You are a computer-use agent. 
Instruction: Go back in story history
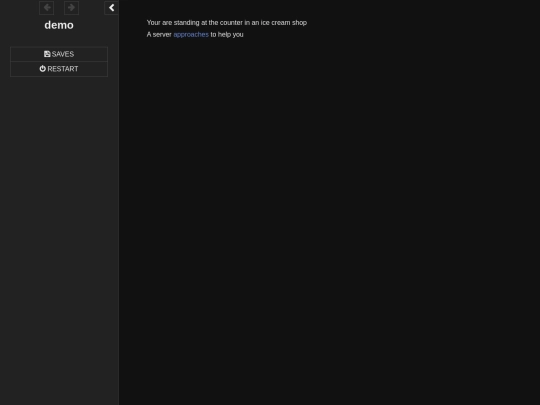click(46, 8)
